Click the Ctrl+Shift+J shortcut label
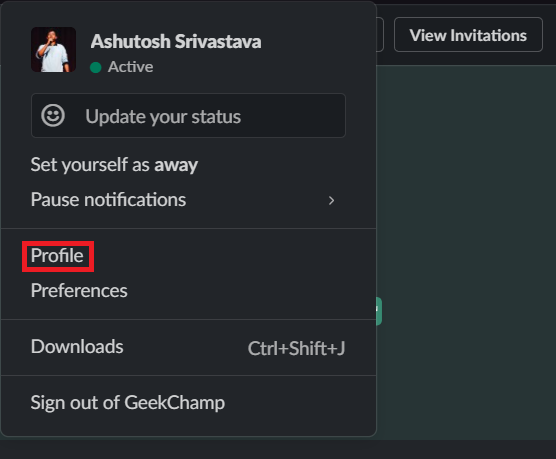556x459 pixels. coord(296,348)
